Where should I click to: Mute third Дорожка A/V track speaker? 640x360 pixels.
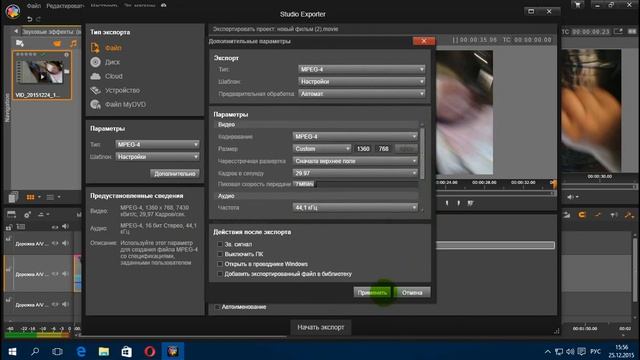click(65, 304)
